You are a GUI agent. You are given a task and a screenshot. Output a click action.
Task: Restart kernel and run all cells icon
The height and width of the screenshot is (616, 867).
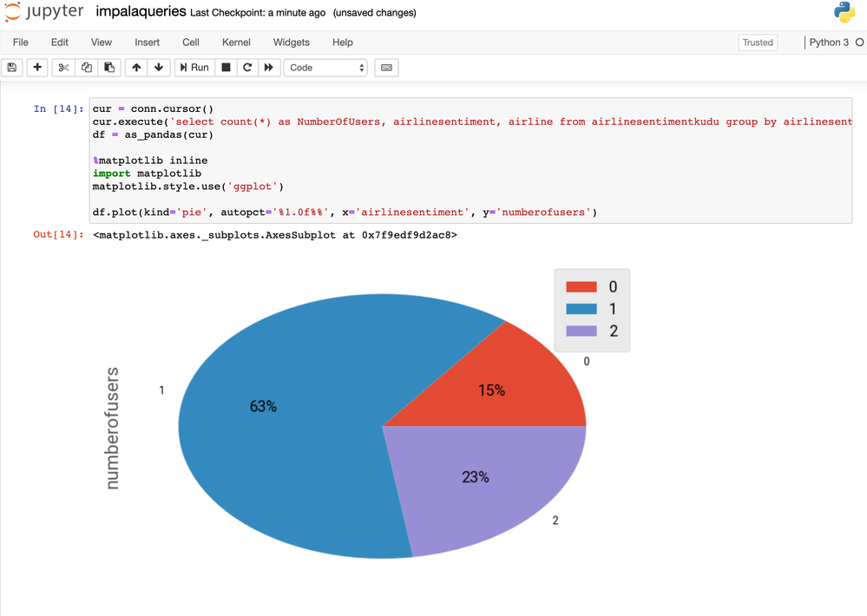[269, 68]
